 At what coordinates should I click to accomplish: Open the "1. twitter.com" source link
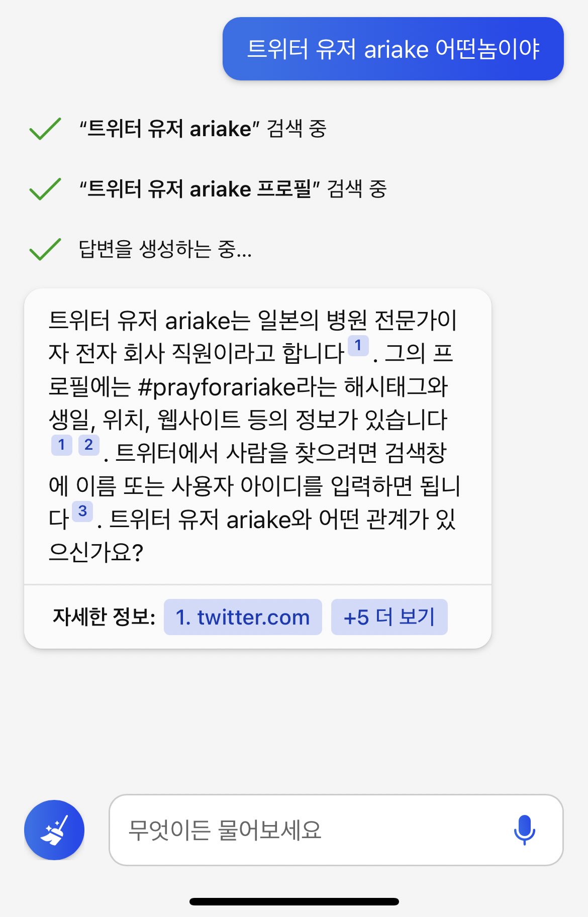(243, 617)
